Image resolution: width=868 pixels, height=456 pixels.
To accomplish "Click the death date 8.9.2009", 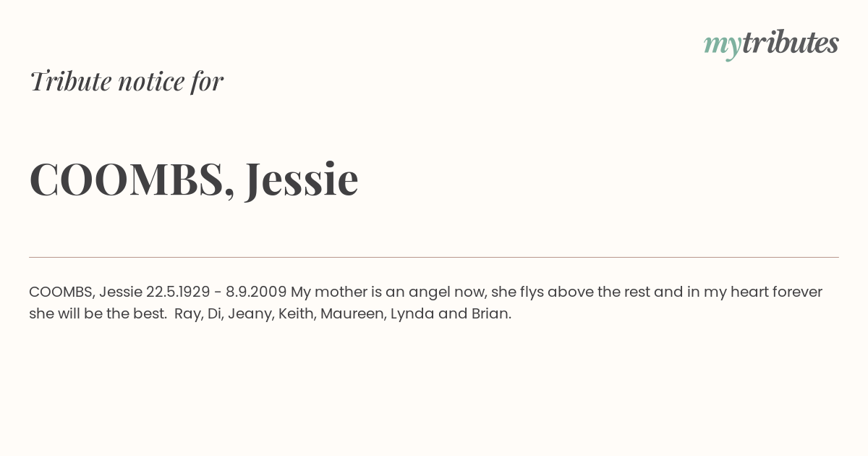I will point(256,292).
